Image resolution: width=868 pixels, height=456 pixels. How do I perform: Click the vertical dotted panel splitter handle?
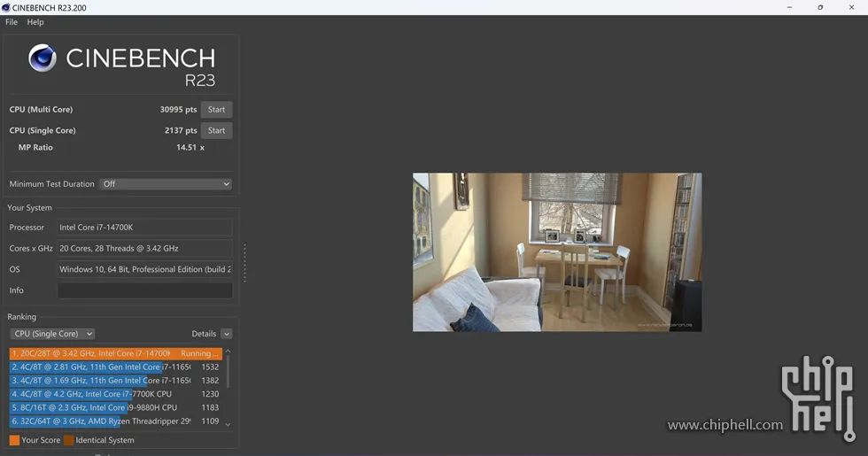[x=244, y=263]
